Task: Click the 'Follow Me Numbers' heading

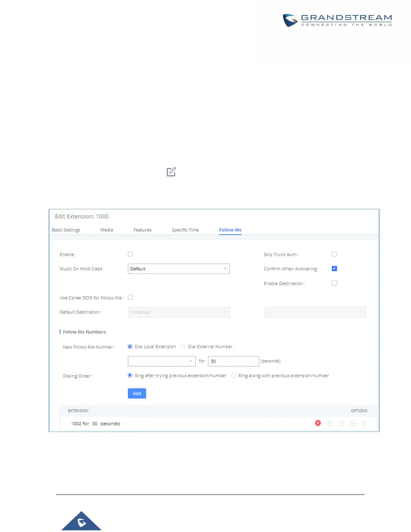Action: coord(84,332)
